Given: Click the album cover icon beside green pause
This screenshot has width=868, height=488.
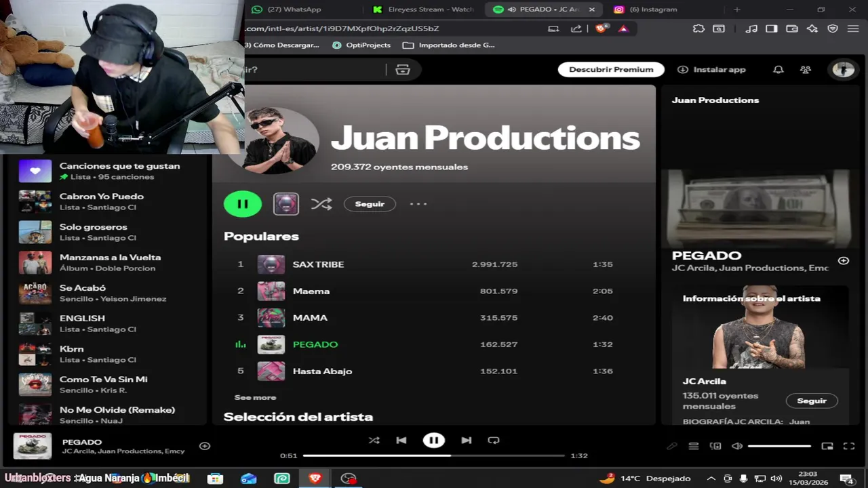Looking at the screenshot, I should [286, 203].
